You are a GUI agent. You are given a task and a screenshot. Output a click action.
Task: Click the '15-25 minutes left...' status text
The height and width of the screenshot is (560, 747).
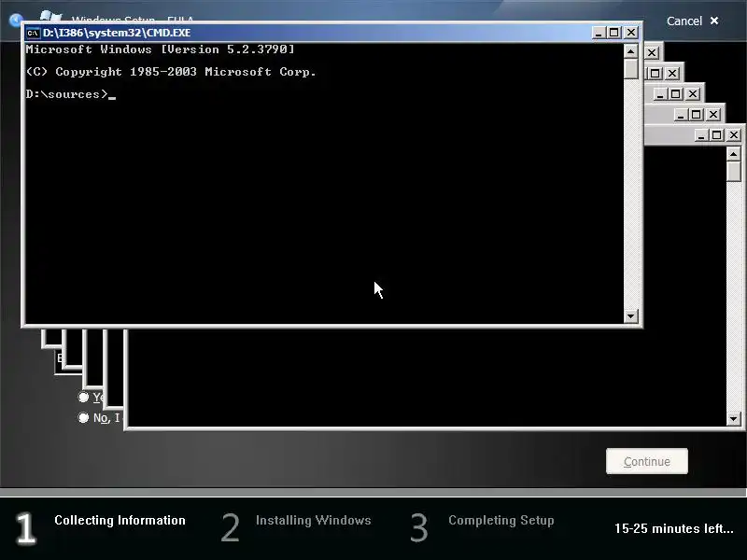(673, 528)
